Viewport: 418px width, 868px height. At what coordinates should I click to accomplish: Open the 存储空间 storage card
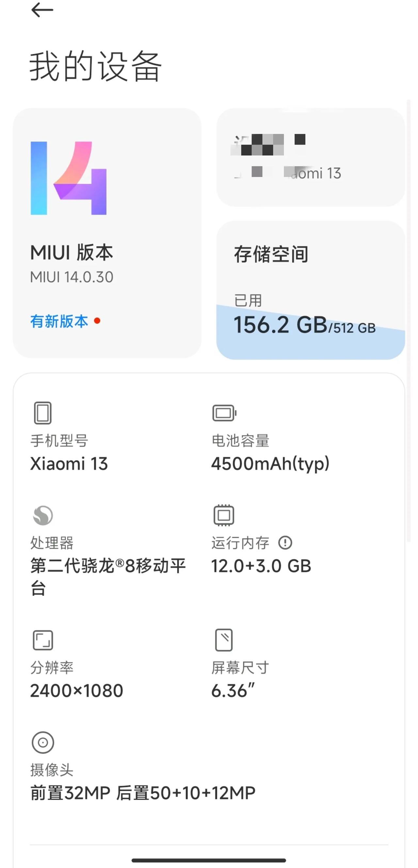[310, 290]
